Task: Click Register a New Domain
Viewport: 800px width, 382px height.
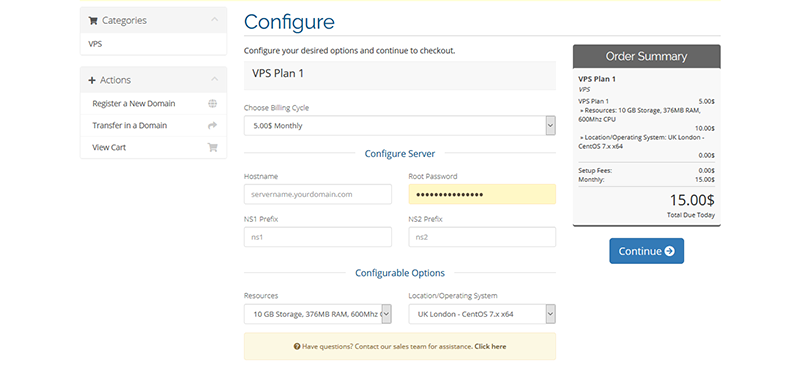Action: click(x=134, y=104)
